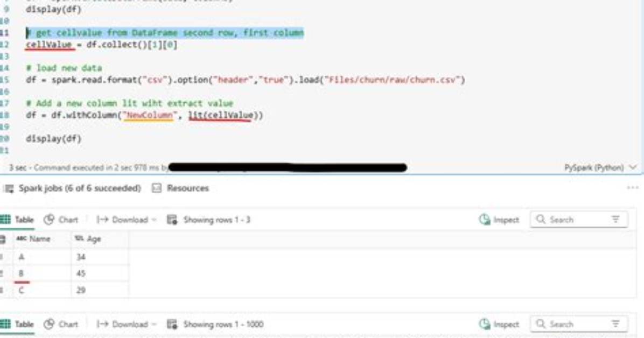Focus the first output Search field
The height and width of the screenshot is (338, 644).
(x=579, y=219)
